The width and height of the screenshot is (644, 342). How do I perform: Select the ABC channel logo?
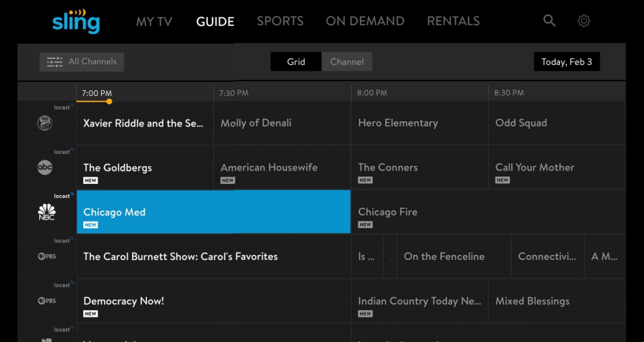tap(45, 167)
